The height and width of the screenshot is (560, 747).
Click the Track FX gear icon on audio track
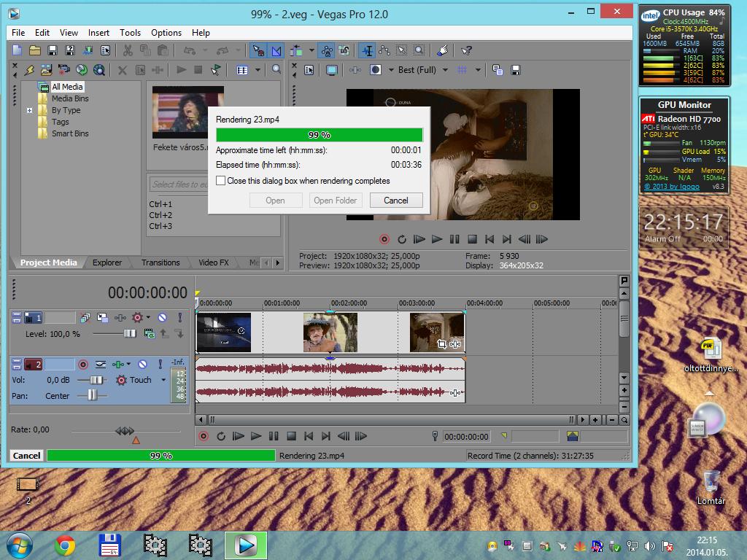[122, 380]
